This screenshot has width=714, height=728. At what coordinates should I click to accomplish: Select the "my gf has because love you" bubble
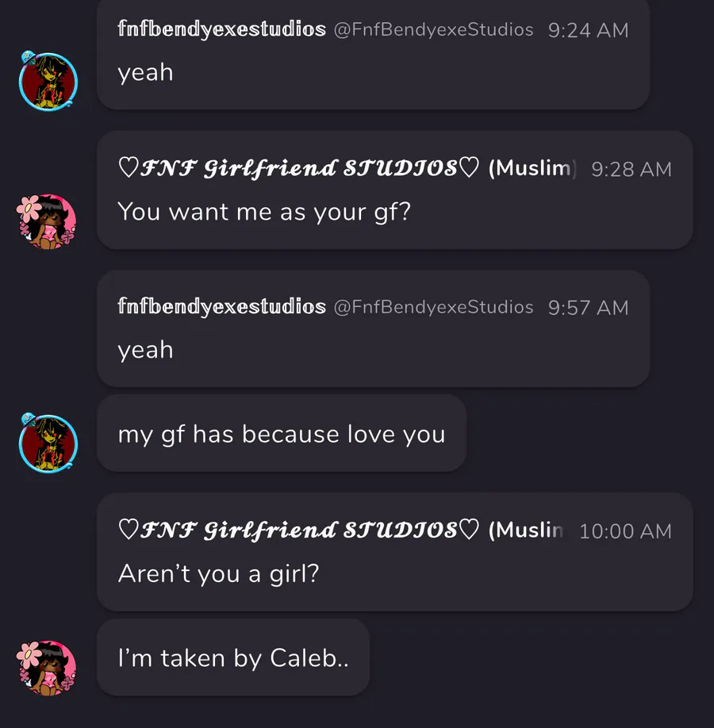(x=282, y=434)
